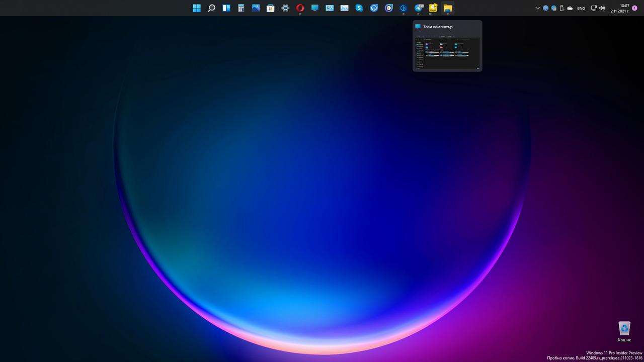Open the purple music note app icon
Screen dimensions: 644x362
388,8
